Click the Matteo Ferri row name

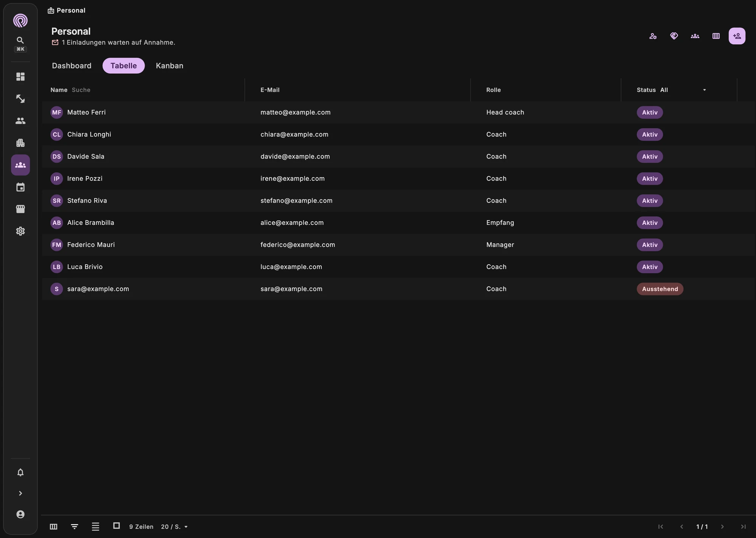pyautogui.click(x=87, y=112)
